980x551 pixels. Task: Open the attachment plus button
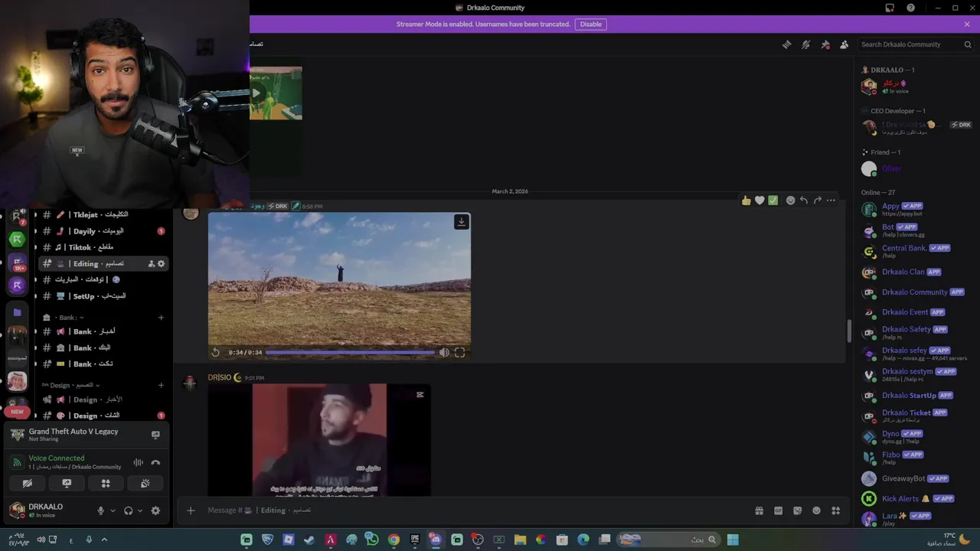(191, 510)
